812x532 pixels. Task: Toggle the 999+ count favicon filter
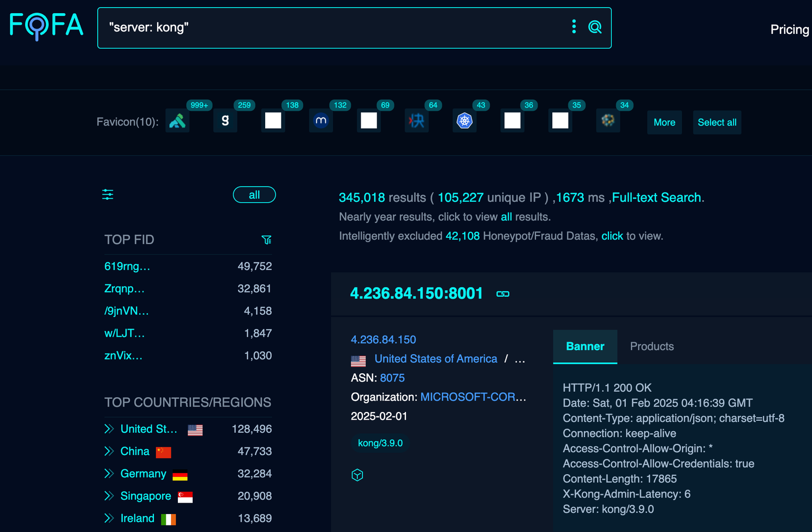177,121
